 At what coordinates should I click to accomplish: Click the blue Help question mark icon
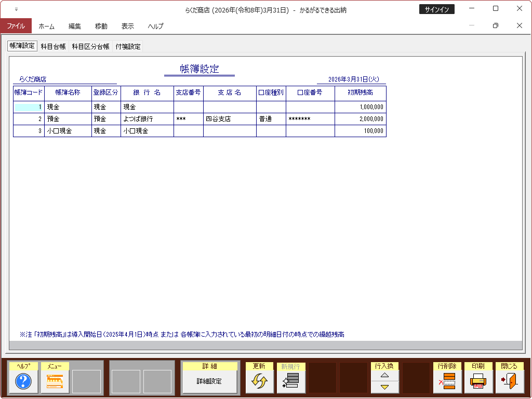(23, 382)
